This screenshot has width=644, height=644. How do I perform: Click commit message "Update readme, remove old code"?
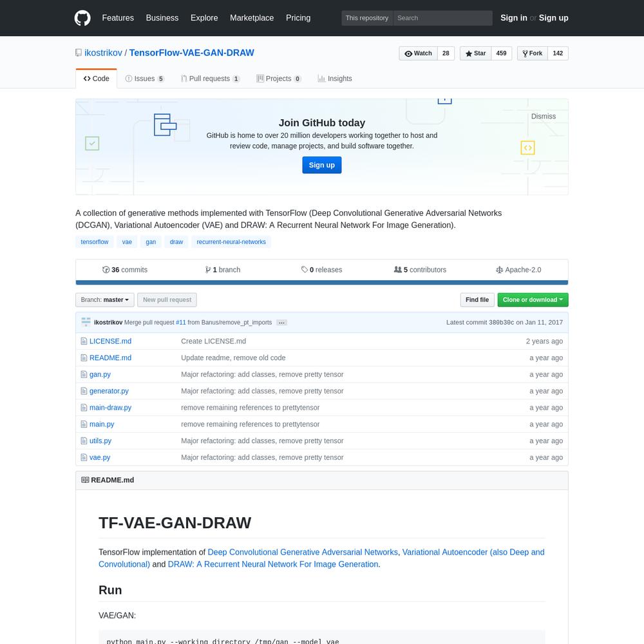point(233,357)
